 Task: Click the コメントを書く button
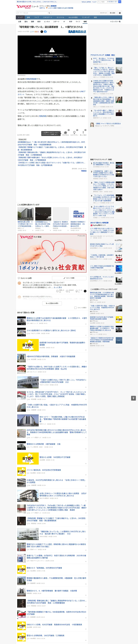69,278
